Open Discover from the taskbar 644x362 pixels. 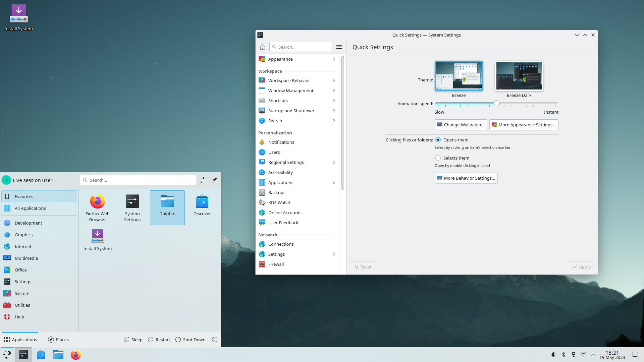[x=41, y=355]
